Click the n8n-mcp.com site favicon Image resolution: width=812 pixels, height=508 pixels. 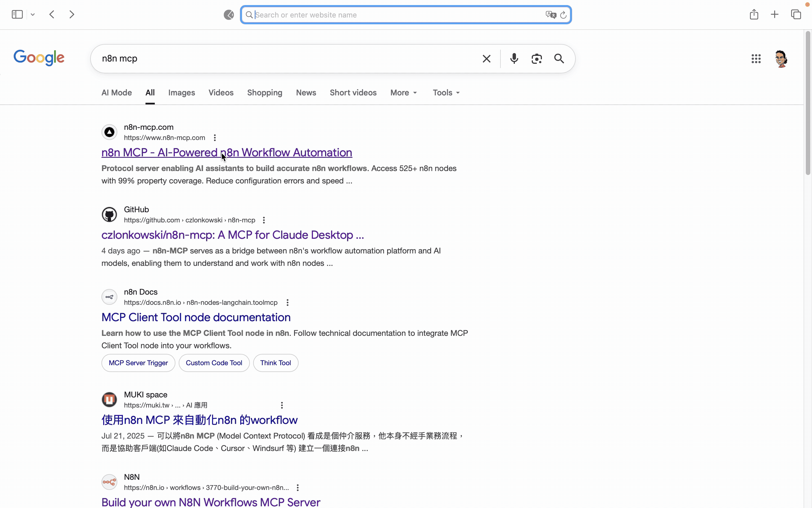click(x=109, y=132)
